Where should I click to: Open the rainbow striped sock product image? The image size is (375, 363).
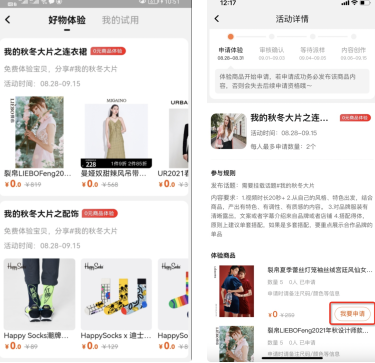pos(173,294)
